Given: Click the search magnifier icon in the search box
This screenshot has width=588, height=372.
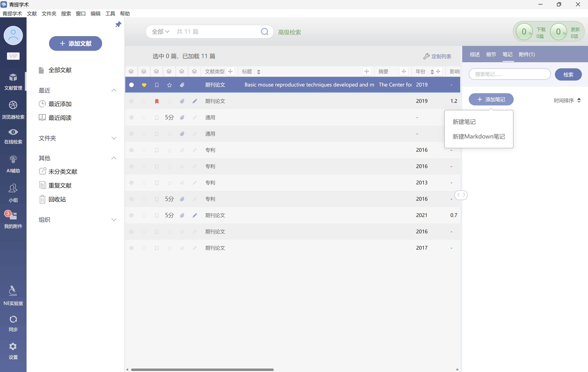Looking at the screenshot, I should (264, 32).
